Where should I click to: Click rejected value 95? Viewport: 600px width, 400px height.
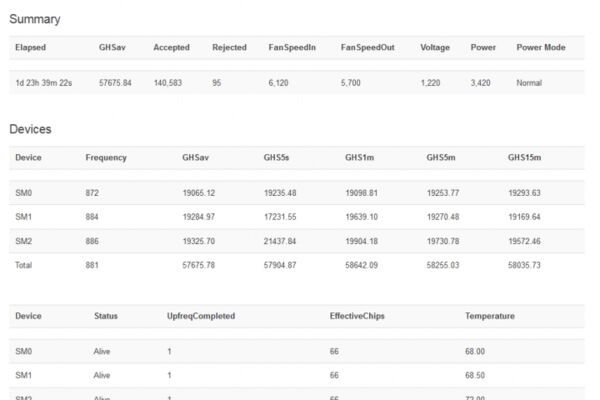[217, 83]
